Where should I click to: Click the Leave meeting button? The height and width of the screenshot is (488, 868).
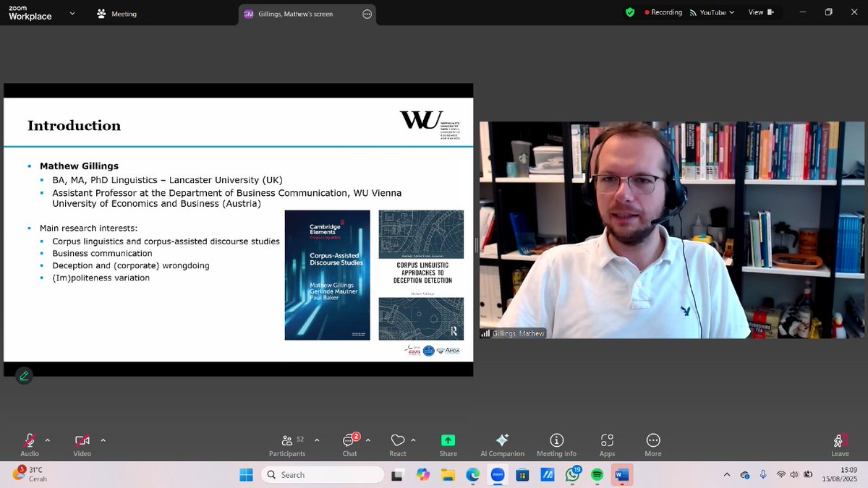[x=840, y=445]
